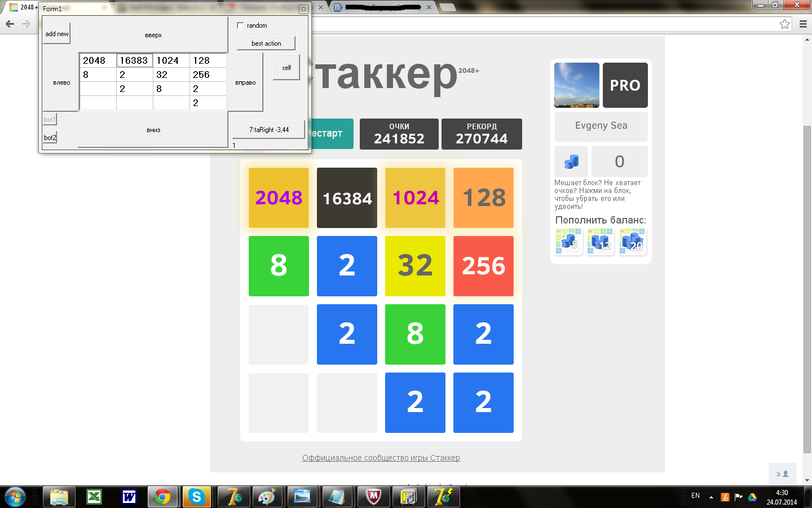The image size is (812, 508).
Task: Select Form1 grid cell containing 128
Action: [x=208, y=60]
